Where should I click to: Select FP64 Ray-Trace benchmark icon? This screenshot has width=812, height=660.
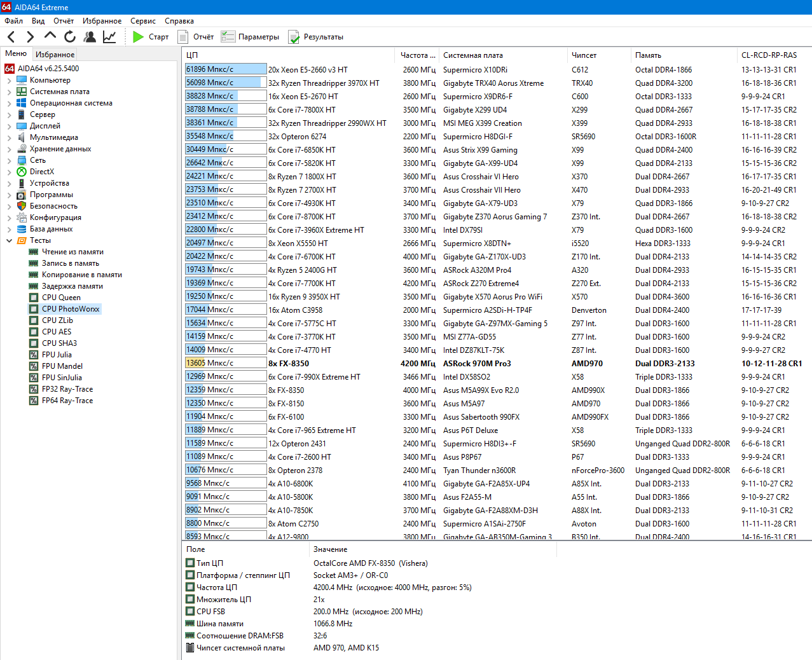[34, 401]
